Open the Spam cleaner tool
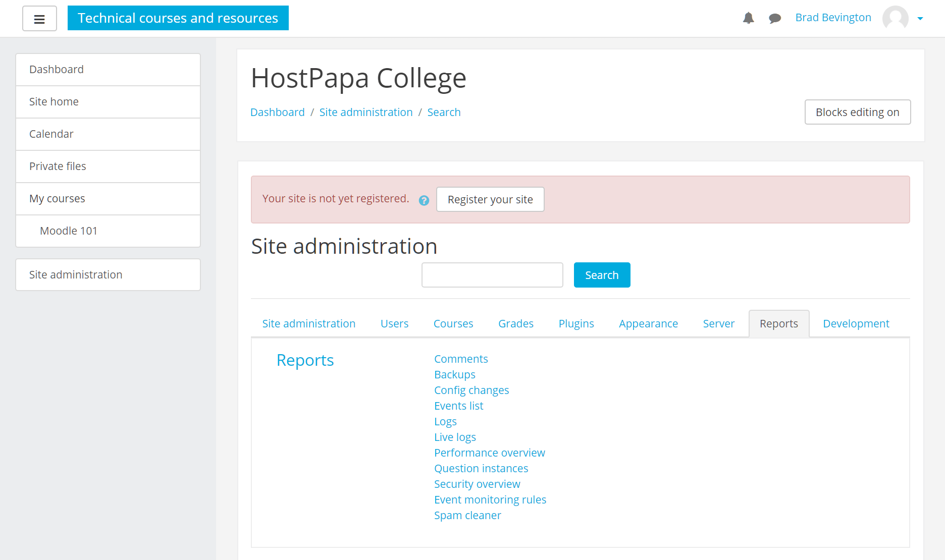 coord(467,515)
